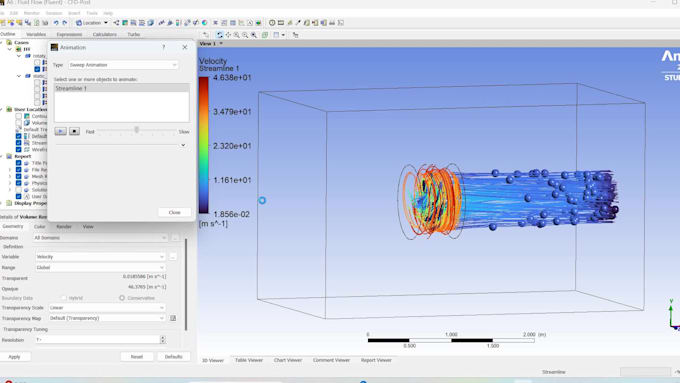Click the Apply button

14,357
